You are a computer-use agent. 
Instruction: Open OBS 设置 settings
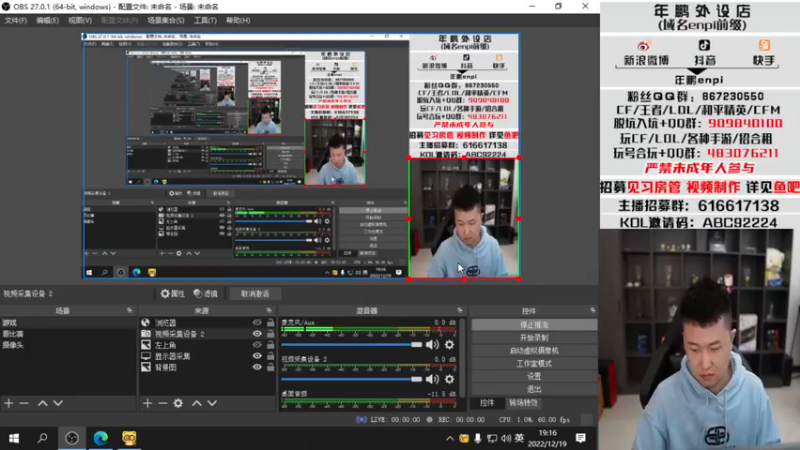click(534, 376)
